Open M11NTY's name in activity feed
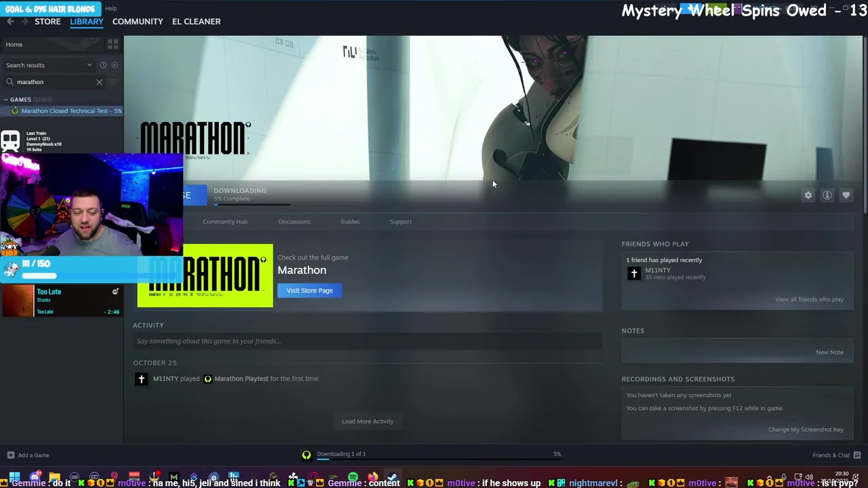 [x=165, y=379]
